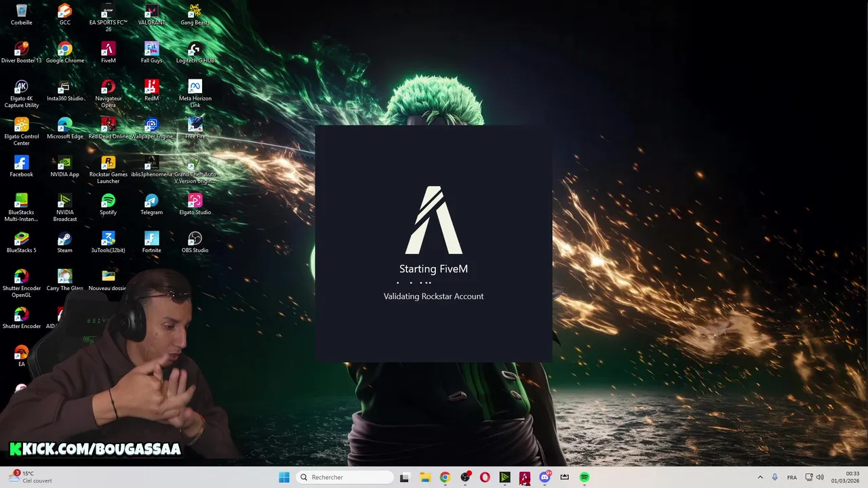Click the 'Starting FiveM' text
The image size is (868, 488).
(x=433, y=269)
